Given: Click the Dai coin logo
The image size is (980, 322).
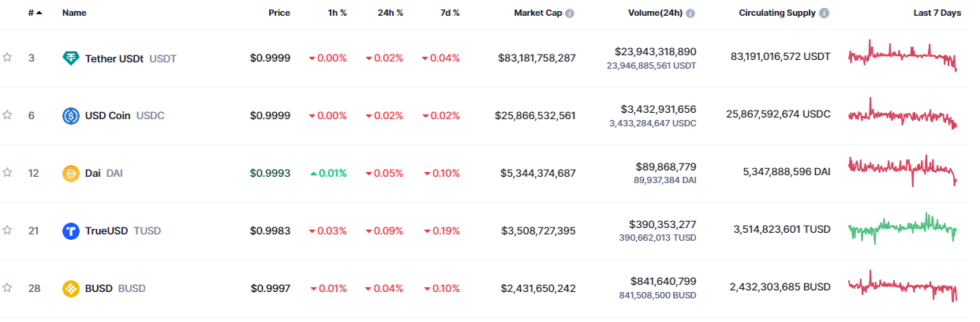Looking at the screenshot, I should tap(71, 174).
